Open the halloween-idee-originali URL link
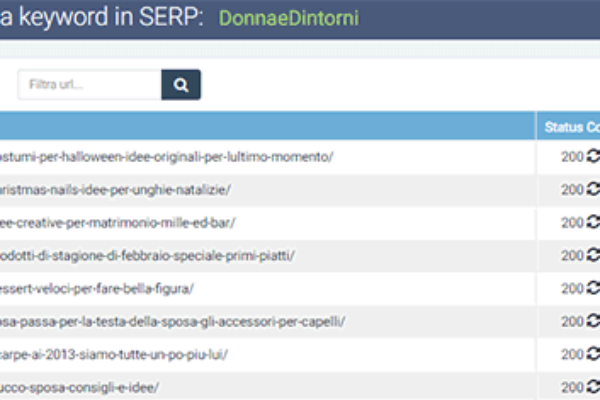600x400 pixels. pos(166,157)
